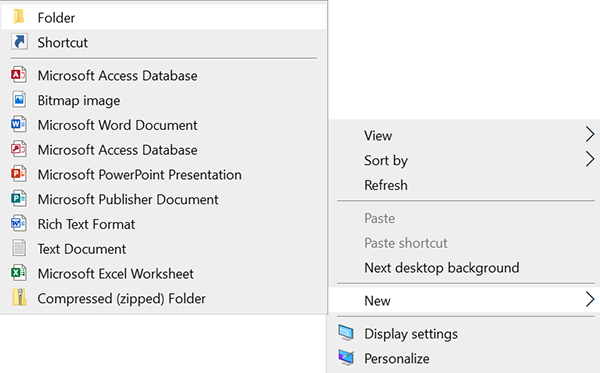600x373 pixels.
Task: Click the Access icon below Word Document
Action: pos(19,150)
